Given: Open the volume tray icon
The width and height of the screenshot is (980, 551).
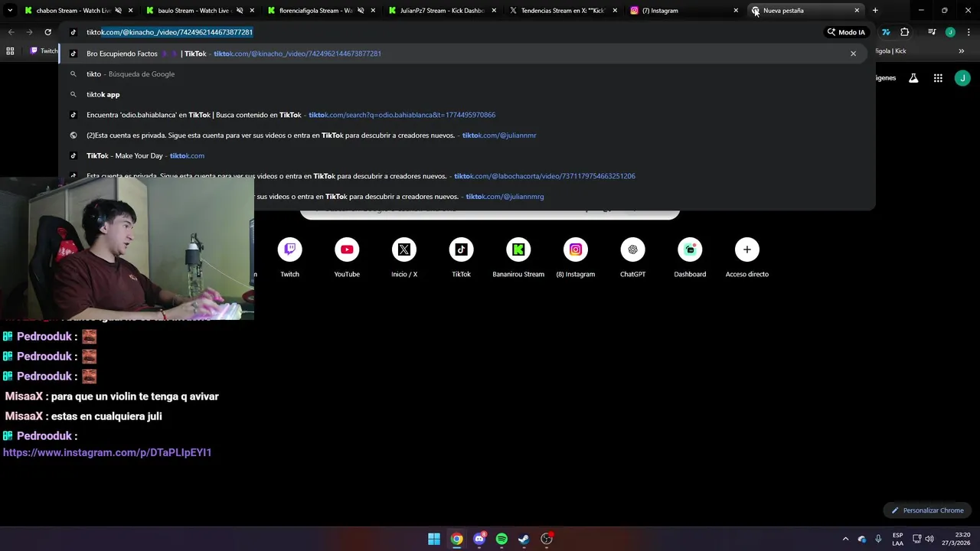Looking at the screenshot, I should click(929, 539).
